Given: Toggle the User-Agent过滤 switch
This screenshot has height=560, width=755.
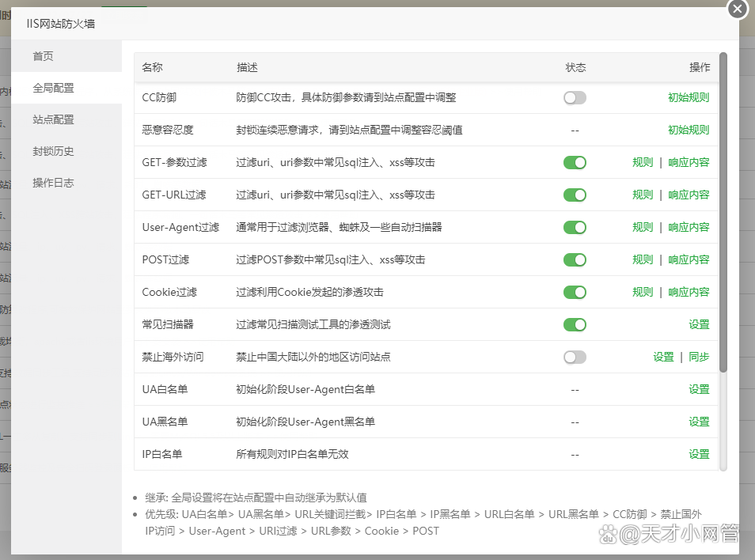Looking at the screenshot, I should [575, 227].
